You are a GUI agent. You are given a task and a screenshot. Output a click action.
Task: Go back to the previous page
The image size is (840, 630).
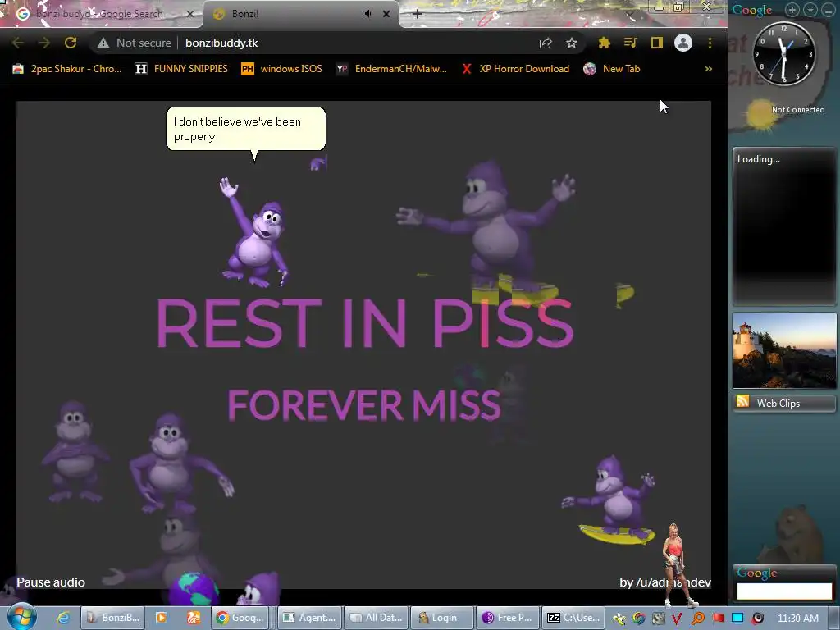click(x=18, y=43)
